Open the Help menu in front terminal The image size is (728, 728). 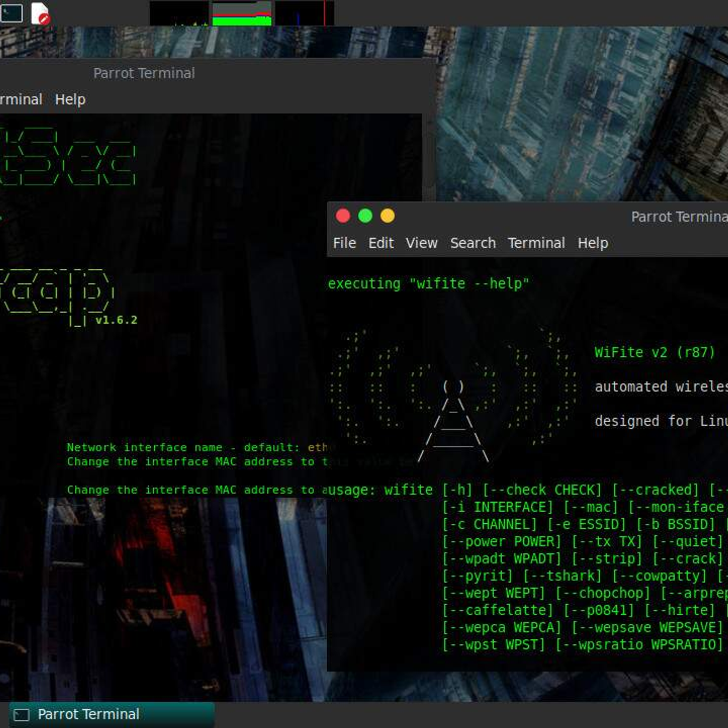593,243
